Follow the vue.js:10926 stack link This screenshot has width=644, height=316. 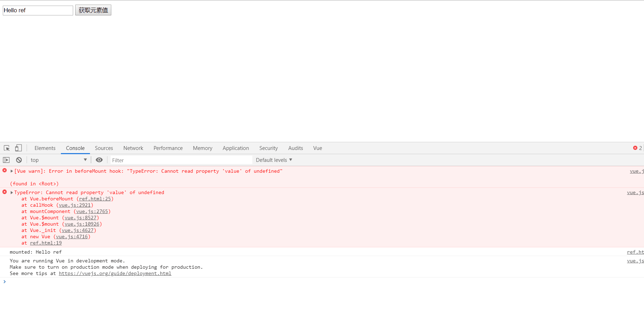pyautogui.click(x=82, y=224)
